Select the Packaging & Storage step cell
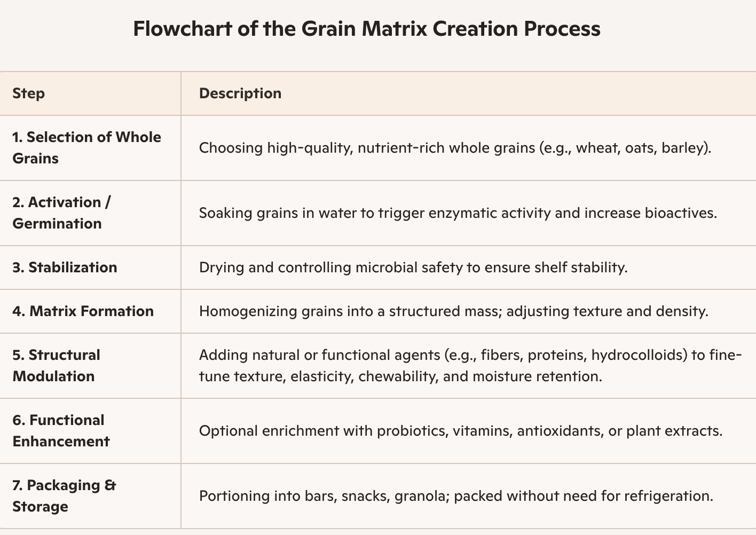756x535 pixels. point(64,495)
